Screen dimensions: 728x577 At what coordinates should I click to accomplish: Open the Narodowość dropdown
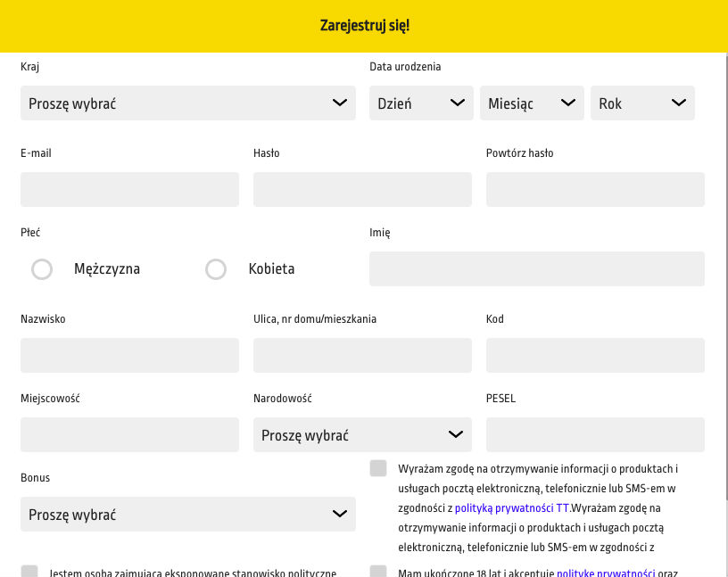(x=362, y=434)
